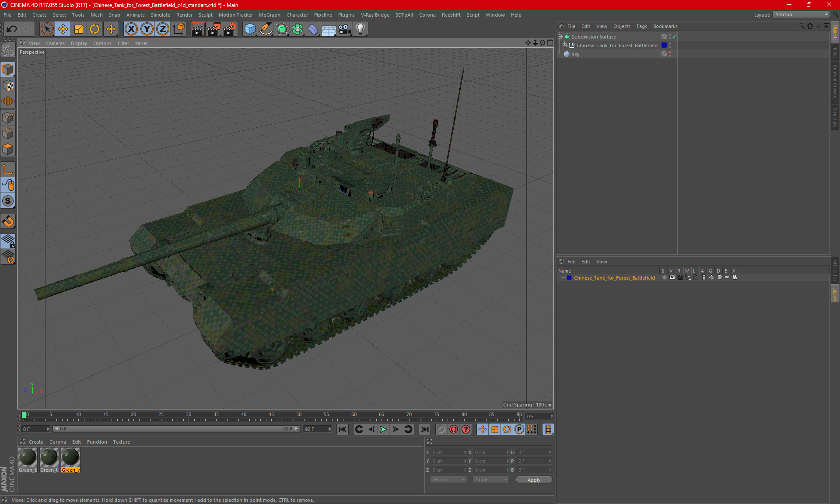Toggle layer view visibility icon
This screenshot has height=504, width=840.
(672, 277)
